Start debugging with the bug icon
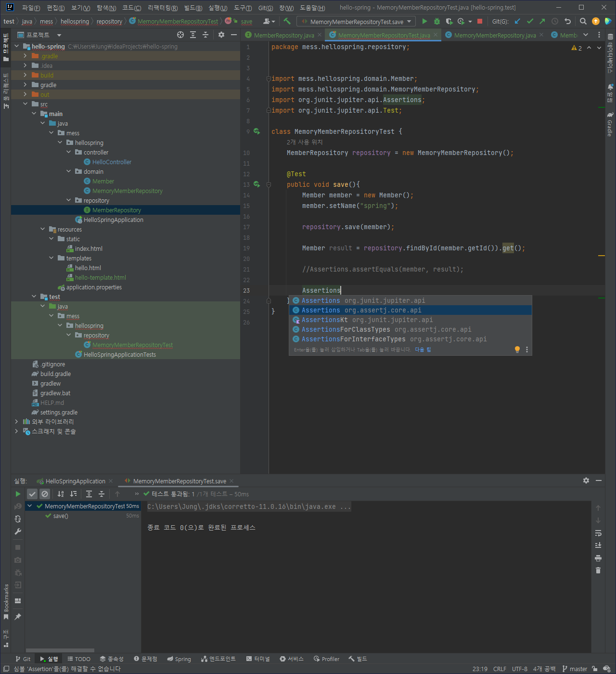This screenshot has height=674, width=616. (437, 21)
